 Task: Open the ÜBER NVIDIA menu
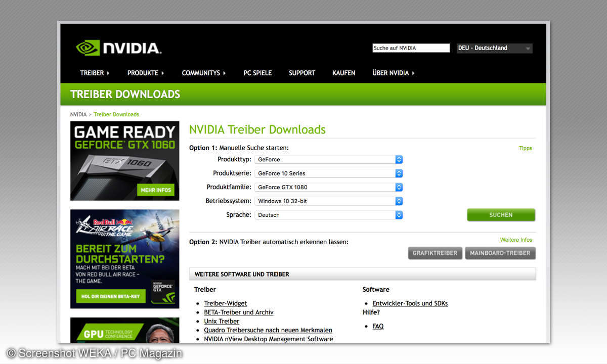(394, 73)
